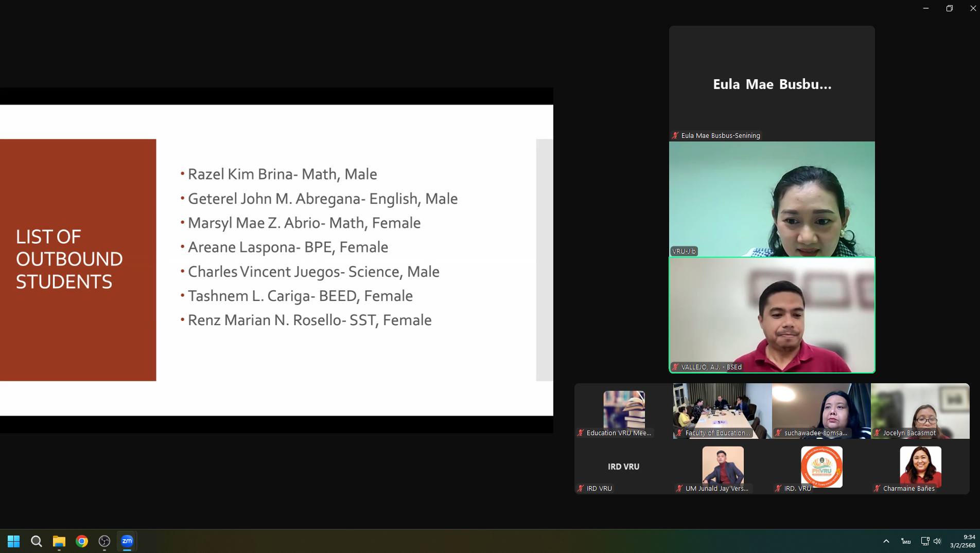Click UM Junald Jay participant tile

722,467
